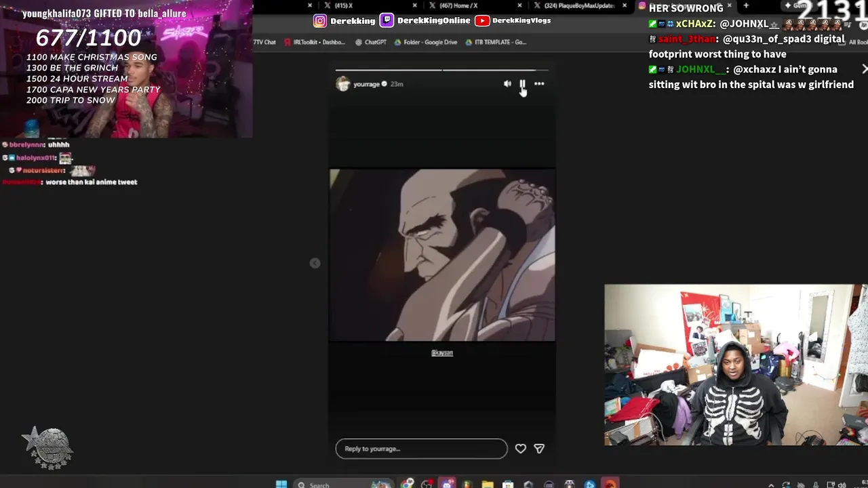Open the @kaysan mention link
Image resolution: width=868 pixels, height=488 pixels.
pos(442,352)
